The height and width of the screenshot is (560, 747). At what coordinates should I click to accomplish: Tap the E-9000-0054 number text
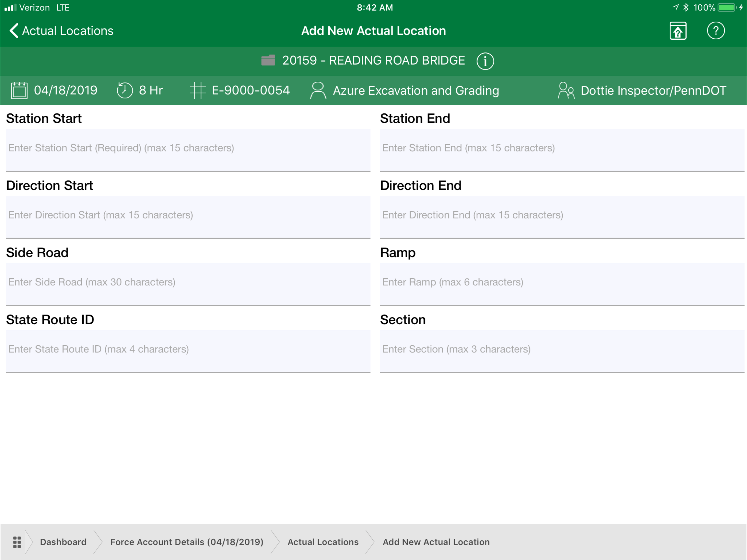click(x=250, y=90)
